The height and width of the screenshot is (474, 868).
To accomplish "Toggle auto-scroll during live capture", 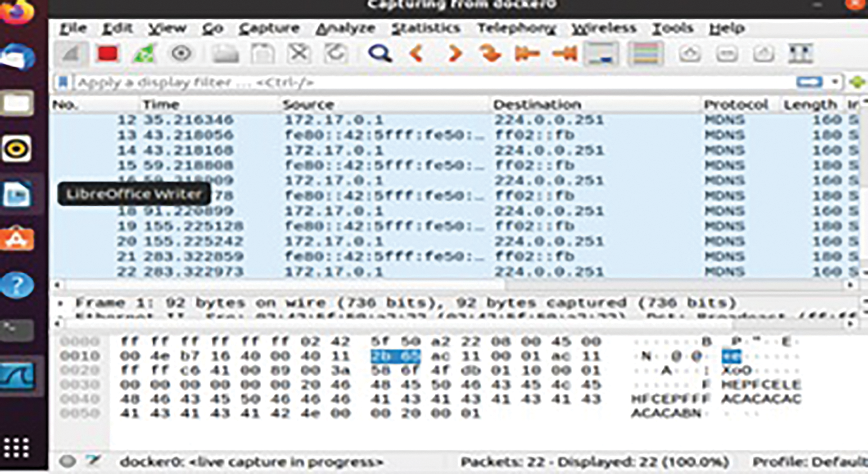I will coord(602,54).
